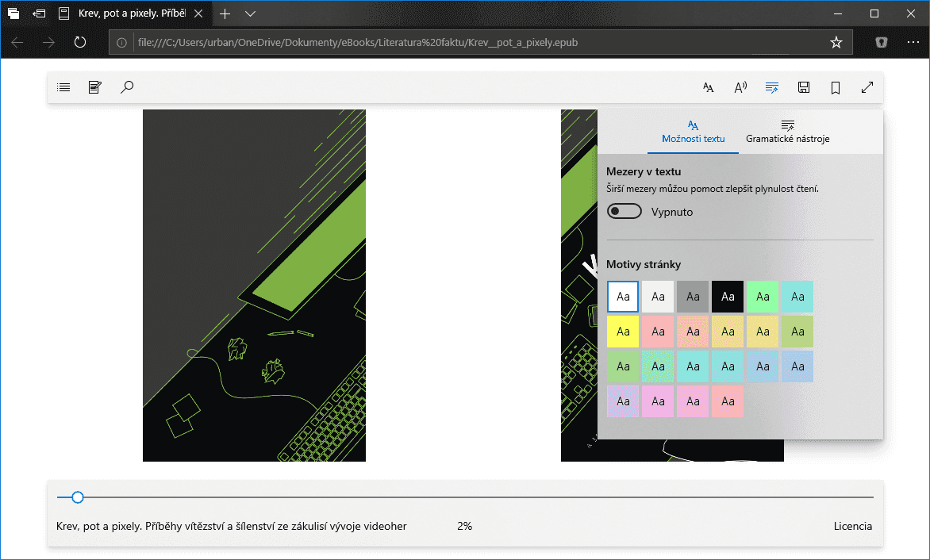Screen dimensions: 930x560
Task: Show site information icon in address bar
Action: [x=121, y=43]
